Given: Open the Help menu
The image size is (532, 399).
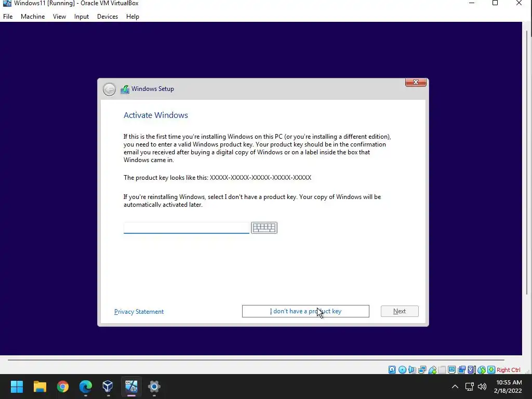Looking at the screenshot, I should [132, 16].
